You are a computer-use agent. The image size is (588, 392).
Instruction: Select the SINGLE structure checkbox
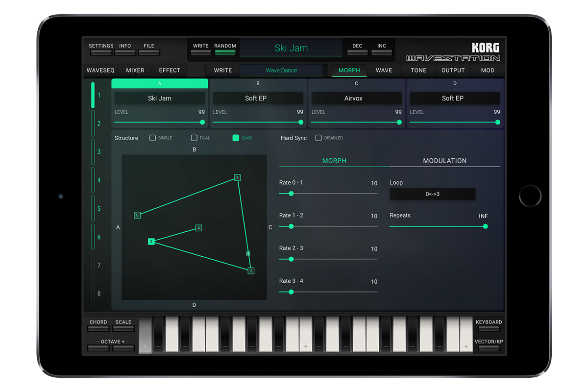(153, 138)
